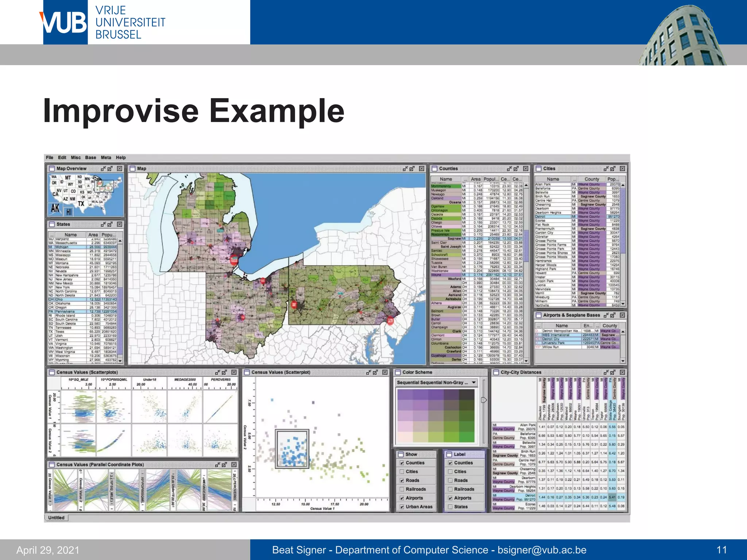Click the Color Scheme vertical slider handle

pyautogui.click(x=484, y=400)
